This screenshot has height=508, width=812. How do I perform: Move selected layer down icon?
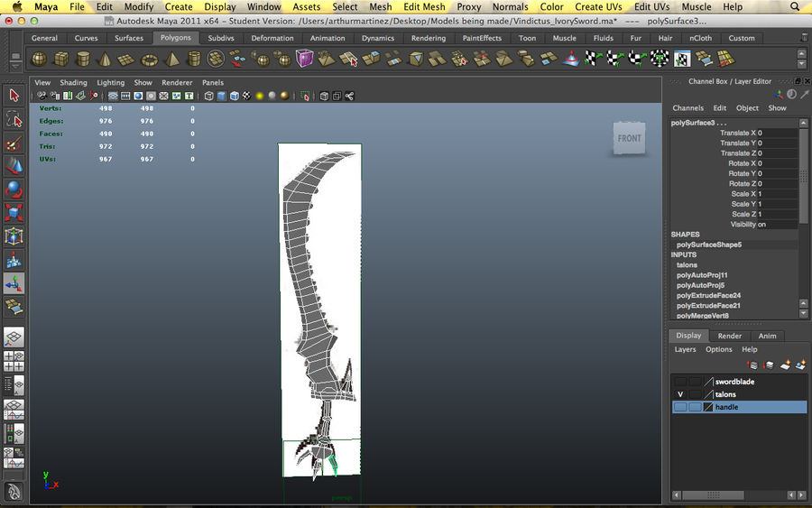pos(769,365)
